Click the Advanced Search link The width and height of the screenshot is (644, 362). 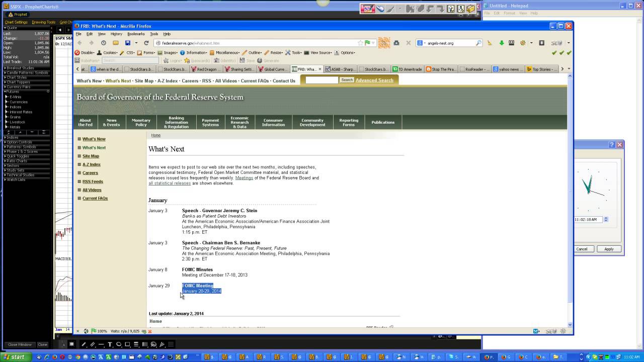(x=374, y=80)
